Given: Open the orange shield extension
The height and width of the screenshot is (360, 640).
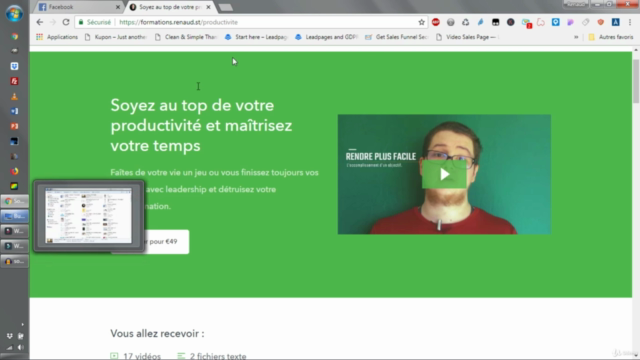Looking at the screenshot, I should click(x=600, y=22).
